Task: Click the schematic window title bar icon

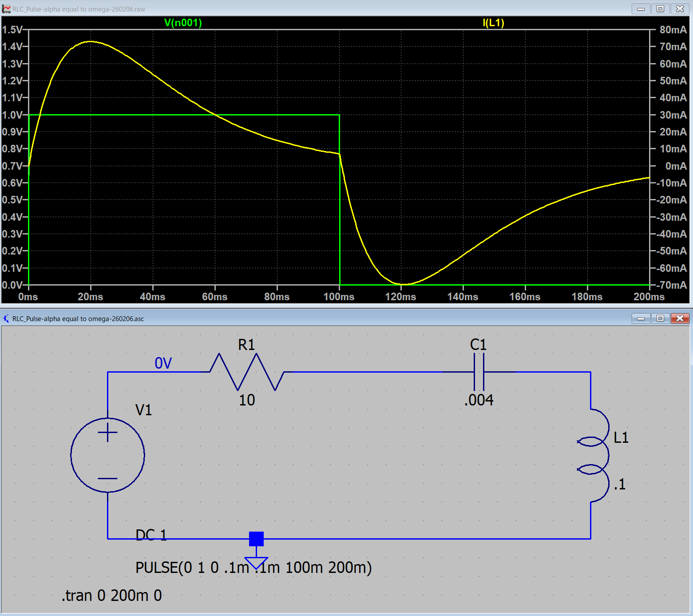Action: tap(6, 318)
